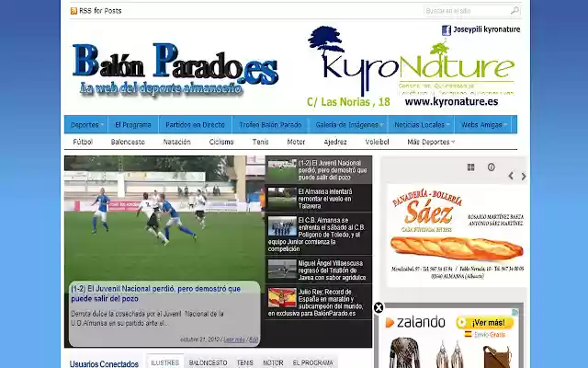Click the search magnifier icon
588x368 pixels.
[x=514, y=10]
